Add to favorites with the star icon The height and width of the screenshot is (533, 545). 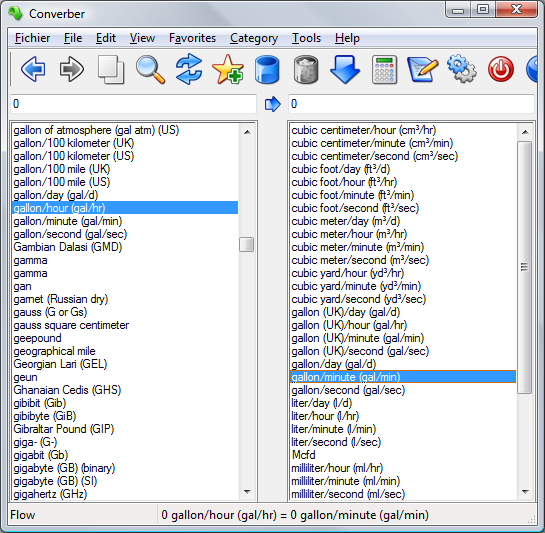tap(228, 69)
